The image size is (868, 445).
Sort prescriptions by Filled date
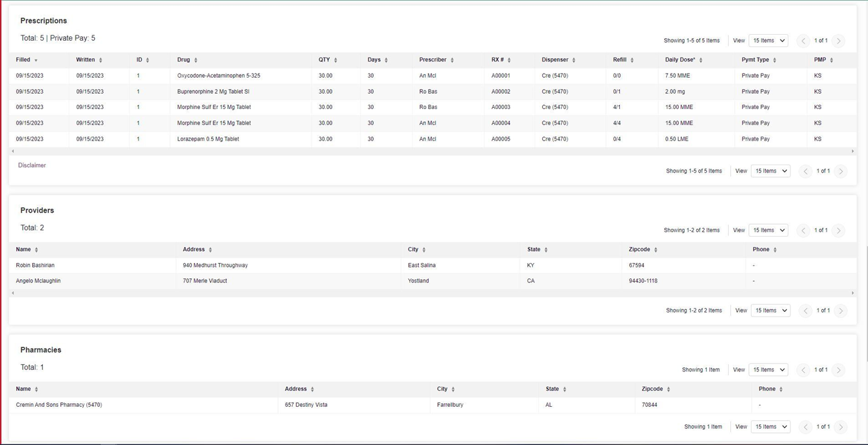point(27,60)
